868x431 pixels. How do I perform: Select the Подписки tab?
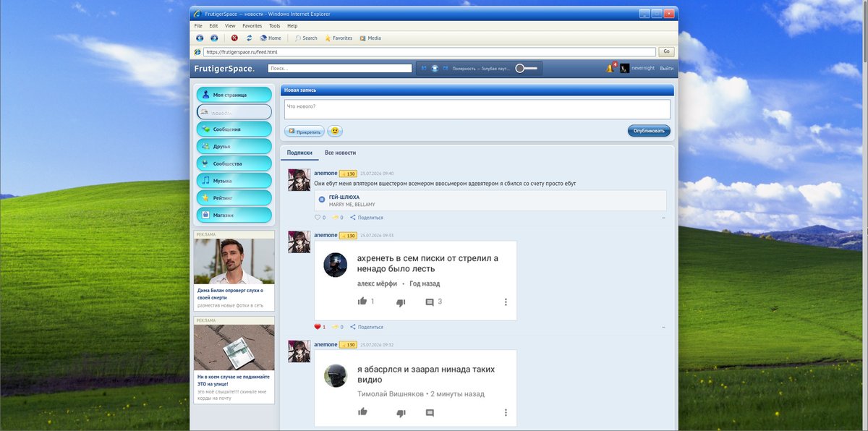(x=299, y=153)
